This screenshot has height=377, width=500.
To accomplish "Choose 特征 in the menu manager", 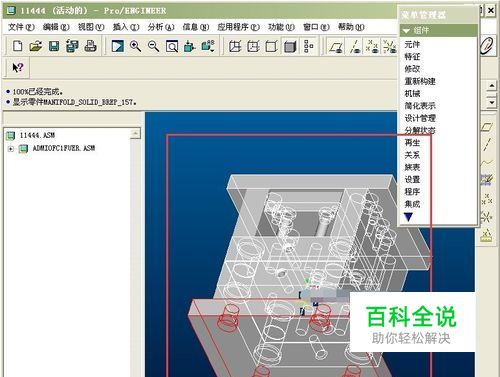I will pyautogui.click(x=412, y=57).
